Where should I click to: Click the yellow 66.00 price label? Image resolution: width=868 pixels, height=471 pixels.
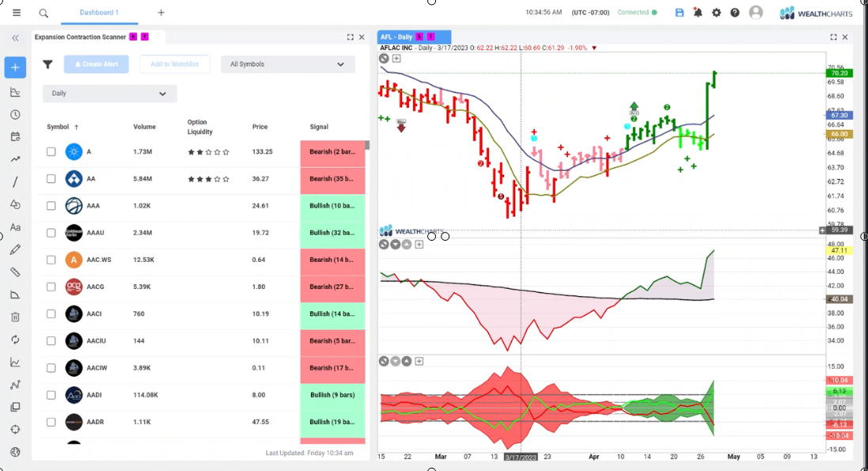840,134
